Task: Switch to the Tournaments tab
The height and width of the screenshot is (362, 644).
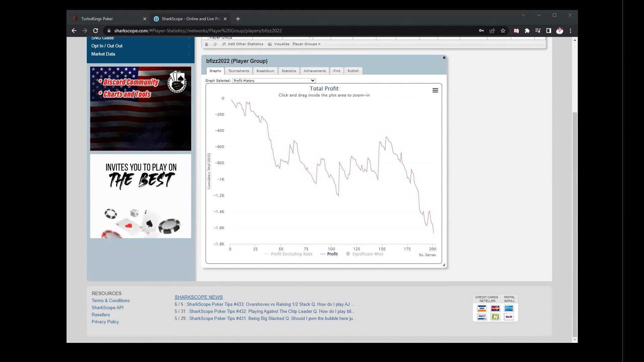Action: (x=238, y=71)
